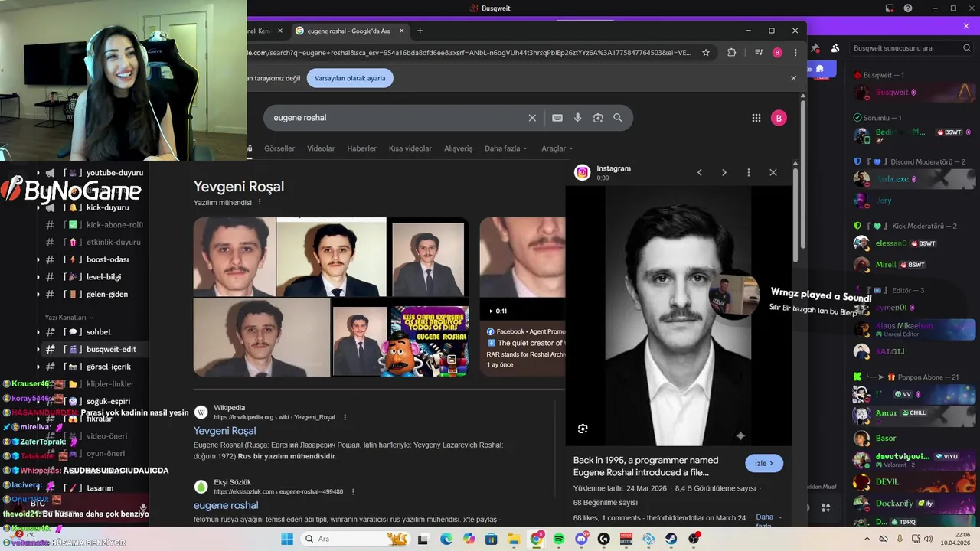Bookmark this page with the star icon
The height and width of the screenshot is (551, 980).
coord(706,53)
